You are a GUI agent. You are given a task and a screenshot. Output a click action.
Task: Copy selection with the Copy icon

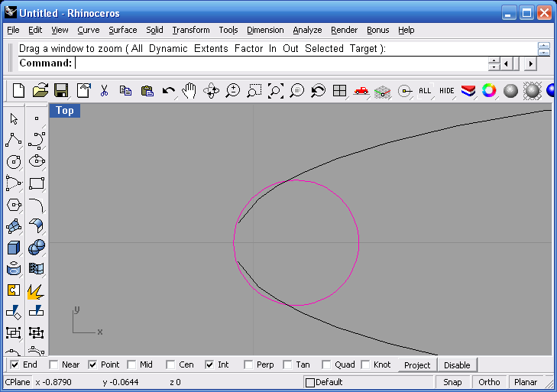click(125, 91)
